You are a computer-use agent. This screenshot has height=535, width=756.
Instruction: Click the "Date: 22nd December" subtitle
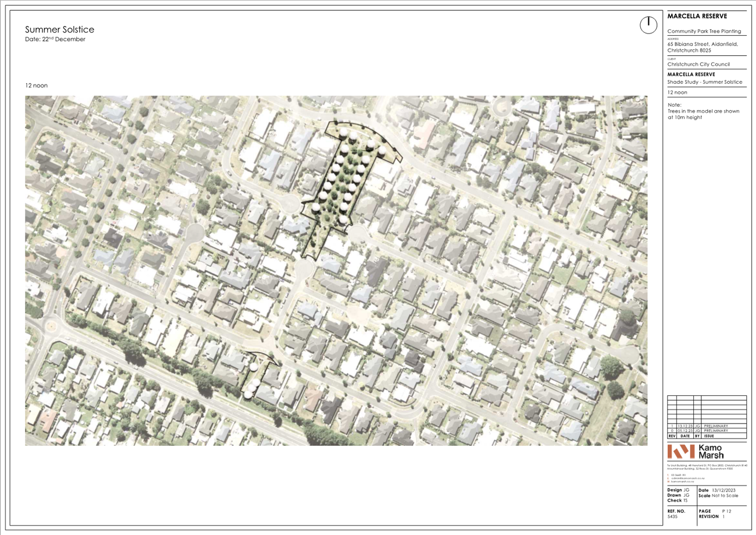55,39
